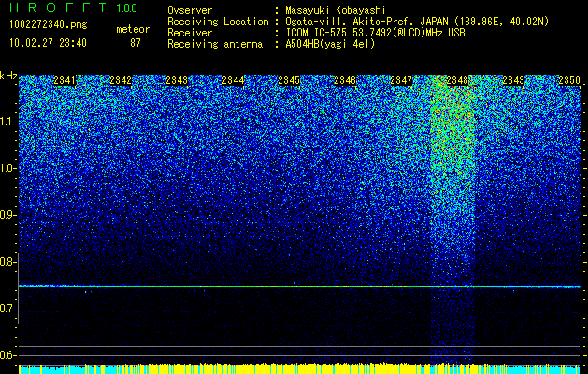Click the 2348 time marker
The width and height of the screenshot is (588, 374).
click(457, 80)
